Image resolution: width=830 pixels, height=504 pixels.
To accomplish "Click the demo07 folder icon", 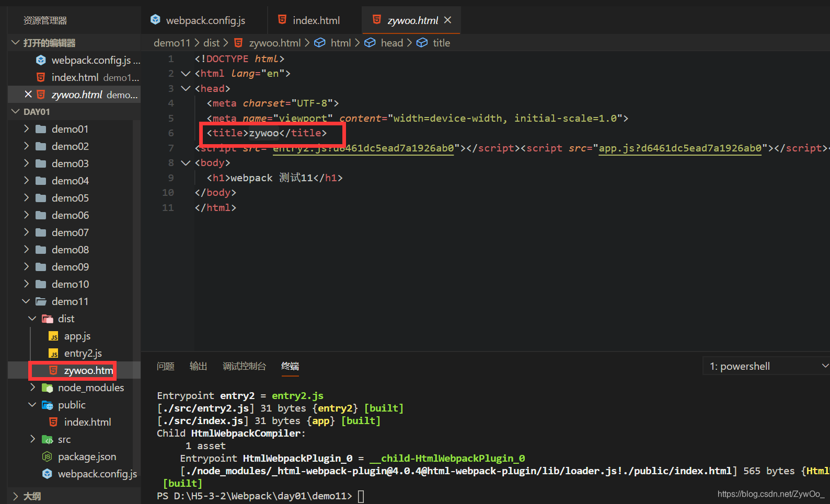I will coord(41,232).
